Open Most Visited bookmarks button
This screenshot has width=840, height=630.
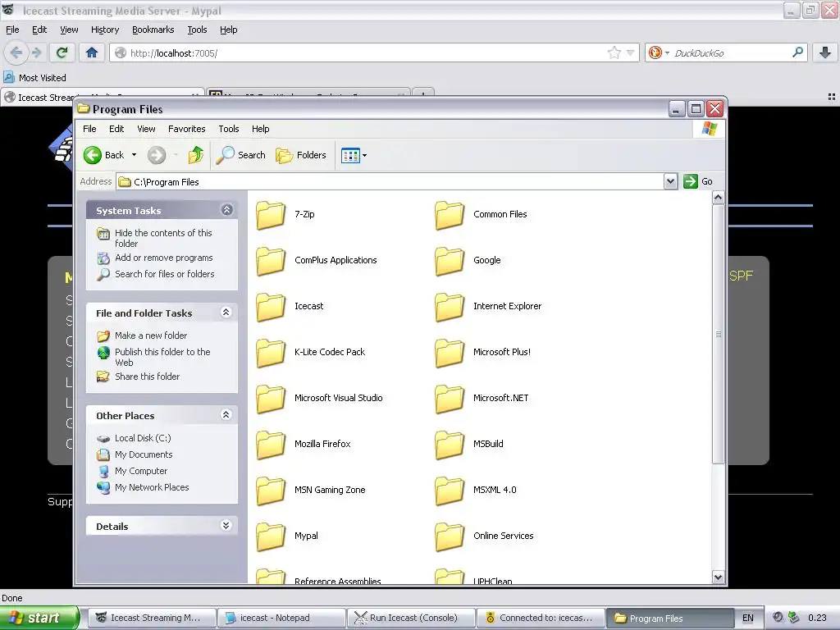pos(35,78)
